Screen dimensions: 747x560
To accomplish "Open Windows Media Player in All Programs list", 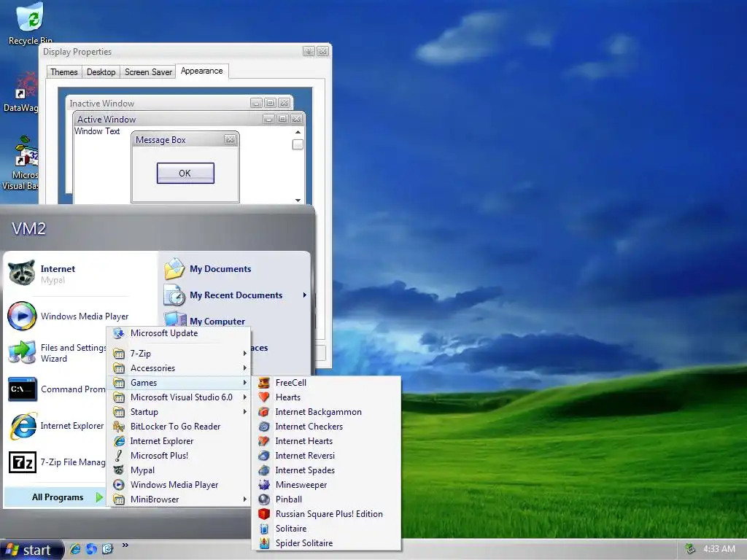I will tap(180, 485).
